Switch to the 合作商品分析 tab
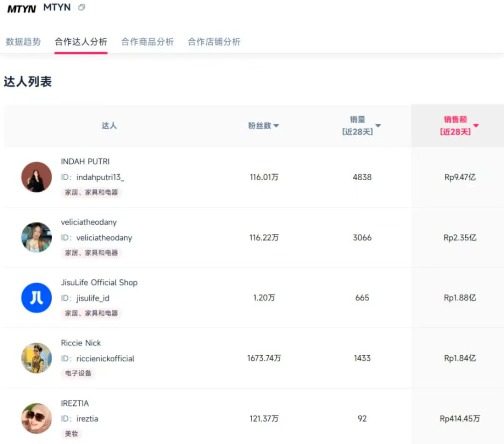This screenshot has width=504, height=444. coord(147,42)
